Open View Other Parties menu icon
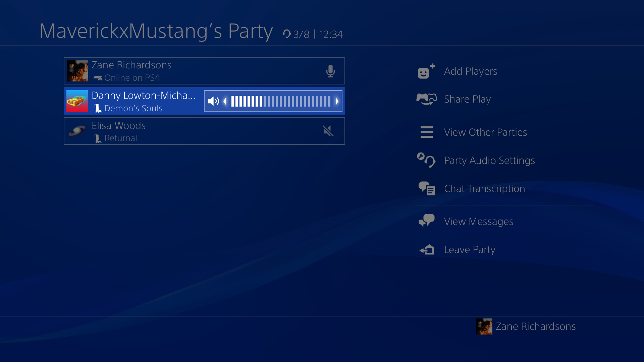The height and width of the screenshot is (362, 644). [x=426, y=132]
